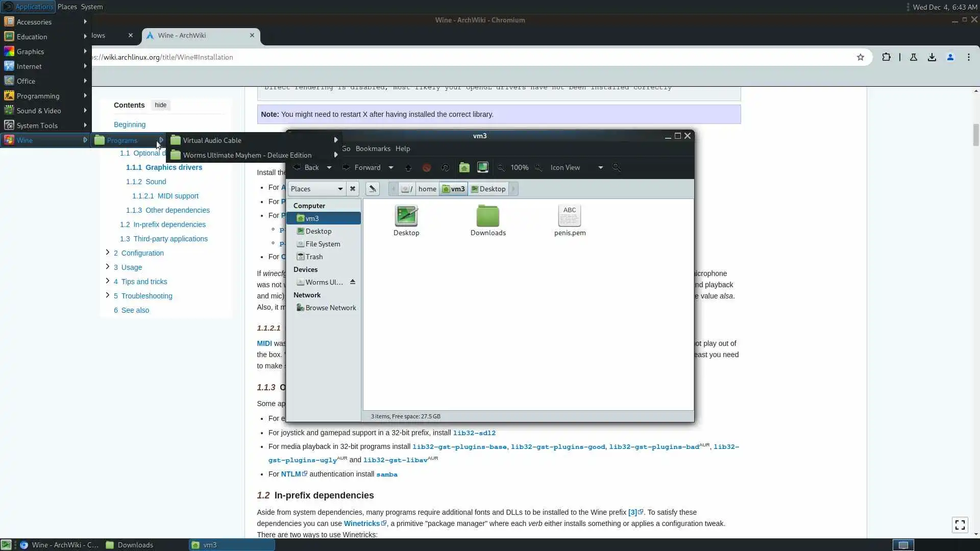
Task: Expand the Configuration contents section
Action: click(107, 253)
